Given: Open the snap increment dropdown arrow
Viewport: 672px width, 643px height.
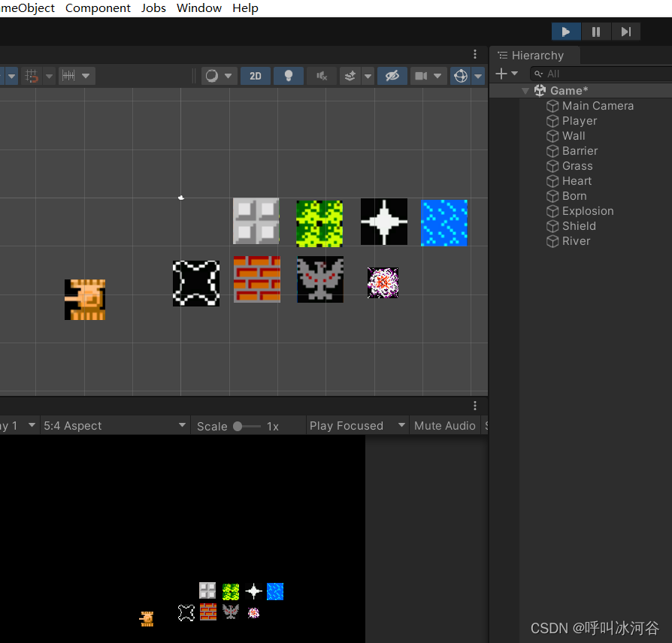Looking at the screenshot, I should pyautogui.click(x=86, y=76).
